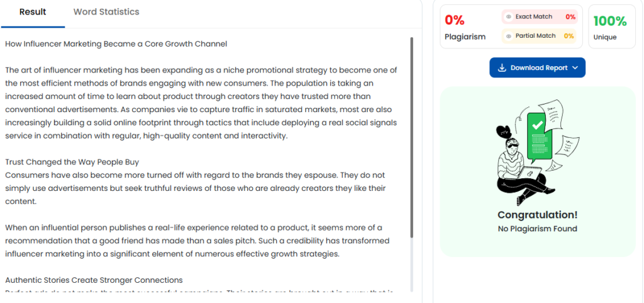Toggle the Partial Match eye icon
Image resolution: width=644 pixels, height=303 pixels.
pos(508,36)
